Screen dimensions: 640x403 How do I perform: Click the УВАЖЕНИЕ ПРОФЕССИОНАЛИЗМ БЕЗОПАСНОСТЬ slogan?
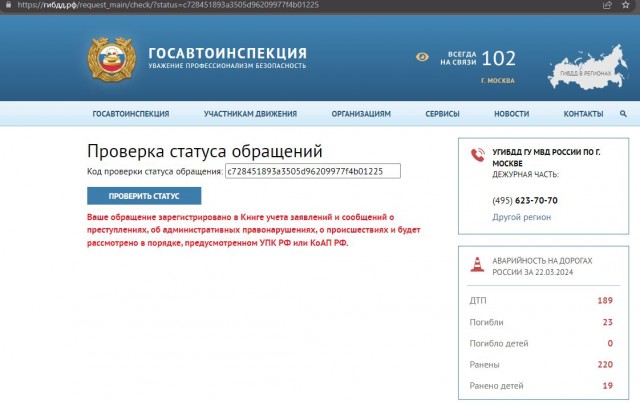tap(227, 66)
